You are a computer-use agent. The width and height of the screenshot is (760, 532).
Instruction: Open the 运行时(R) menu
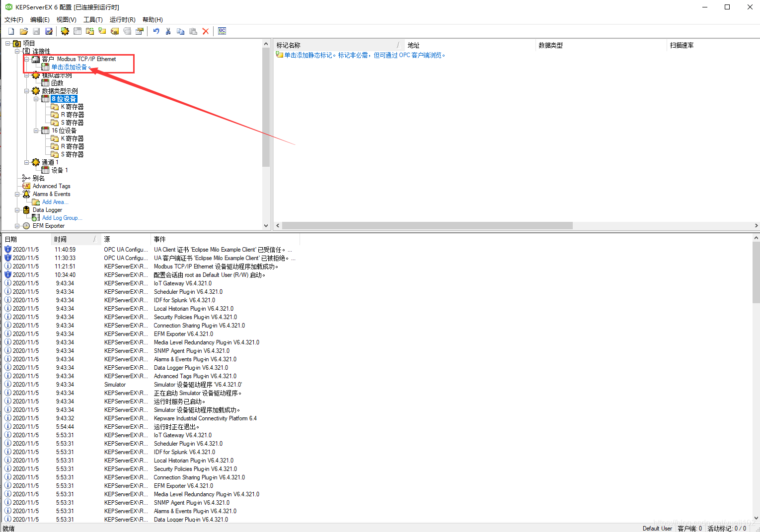[122, 20]
